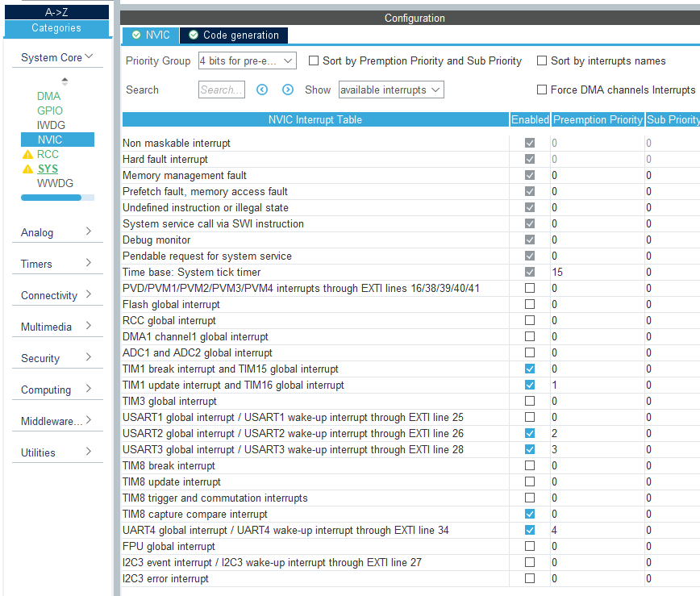This screenshot has width=700, height=596.
Task: Select TIM8 trigger and commutation interrupts row
Action: click(410, 498)
